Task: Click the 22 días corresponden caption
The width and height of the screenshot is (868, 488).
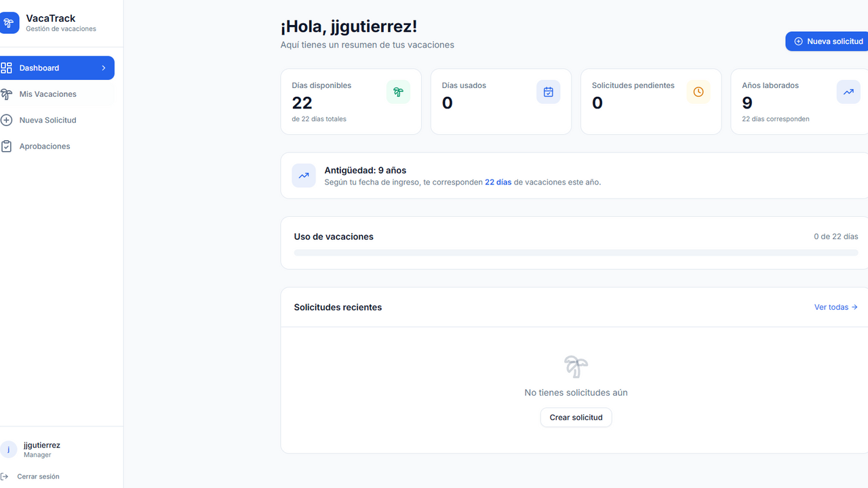Action: pos(775,119)
